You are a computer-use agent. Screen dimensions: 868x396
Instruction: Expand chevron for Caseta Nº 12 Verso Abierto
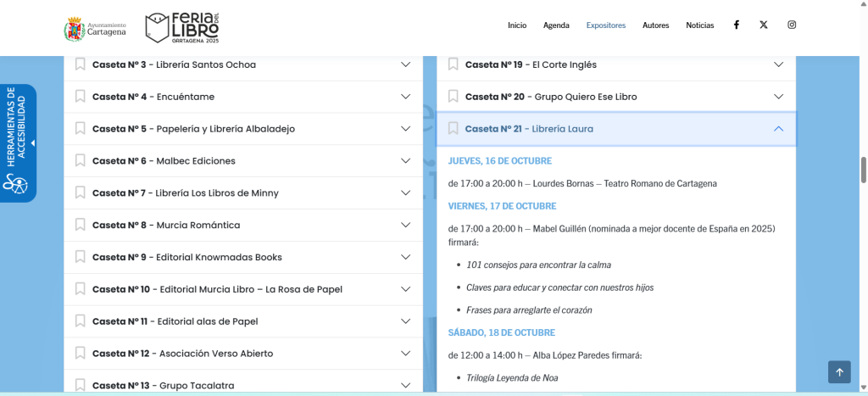405,354
